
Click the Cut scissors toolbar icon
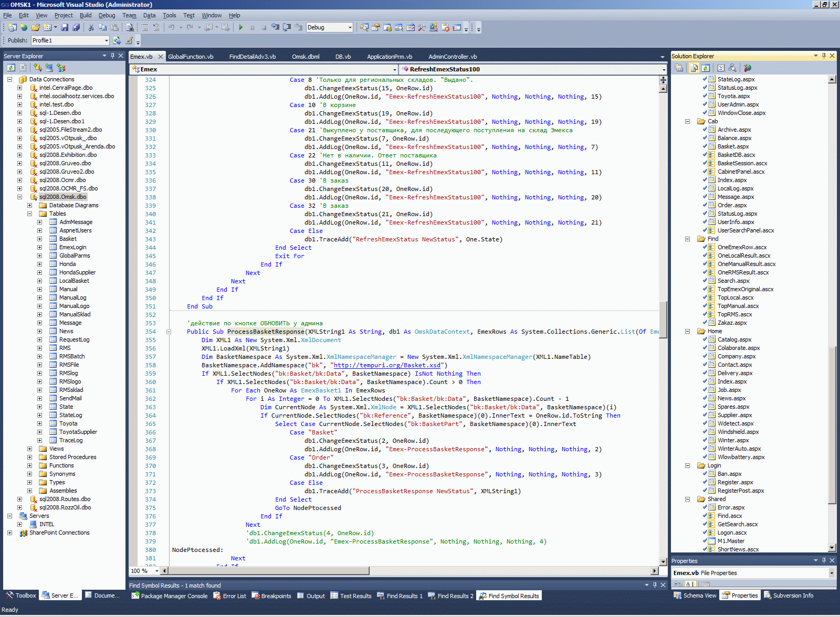(x=91, y=27)
